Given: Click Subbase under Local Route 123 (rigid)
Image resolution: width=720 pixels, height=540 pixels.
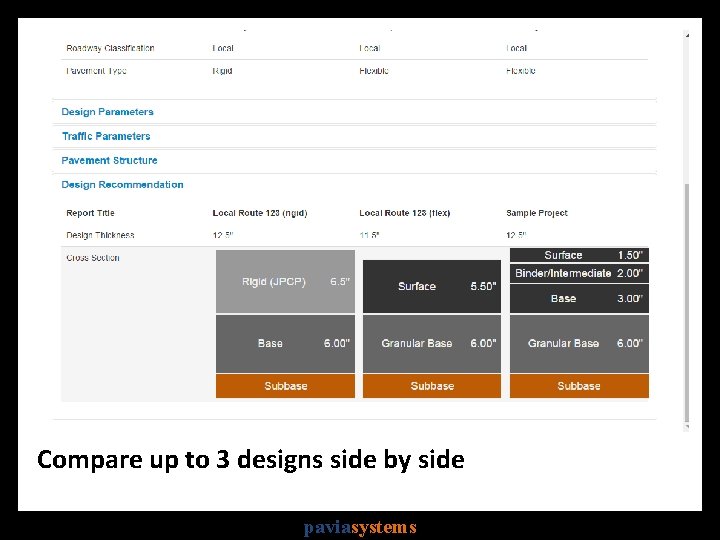Looking at the screenshot, I should click(x=285, y=386).
